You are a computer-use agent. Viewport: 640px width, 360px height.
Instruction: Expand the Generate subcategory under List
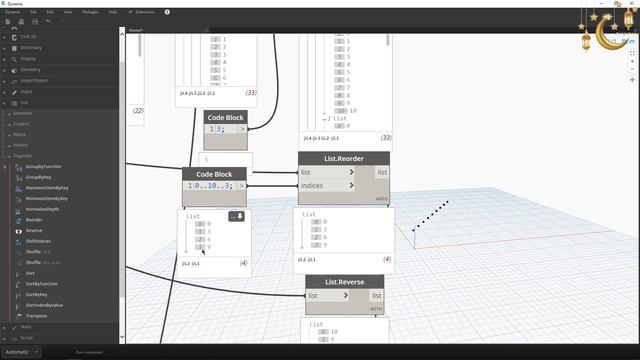tap(9, 113)
